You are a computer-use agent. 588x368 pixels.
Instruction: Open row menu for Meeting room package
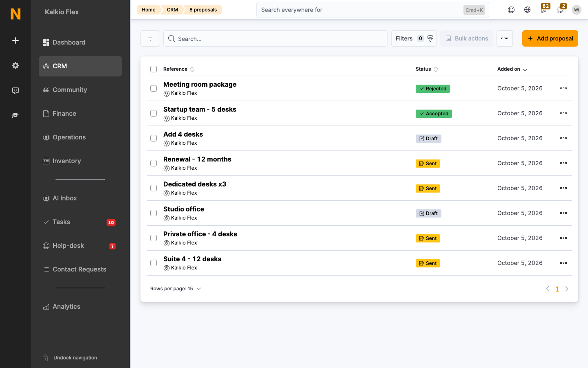point(563,88)
